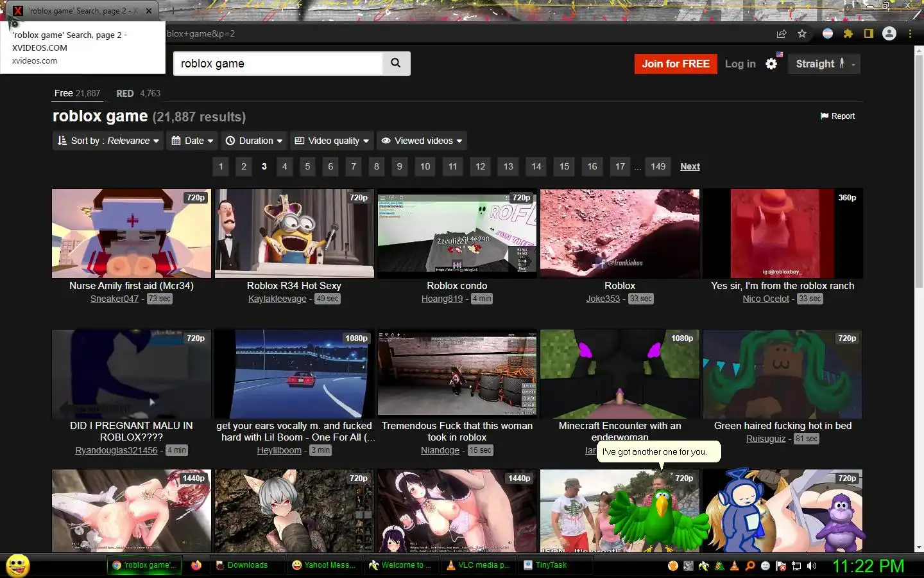This screenshot has width=924, height=578.
Task: Open uploader link Hoang819
Action: 442,299
